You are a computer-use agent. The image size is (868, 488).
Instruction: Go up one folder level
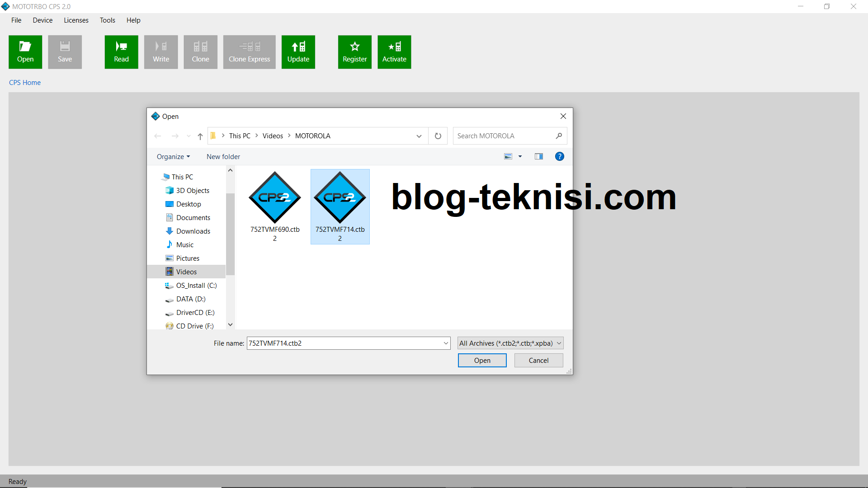200,136
